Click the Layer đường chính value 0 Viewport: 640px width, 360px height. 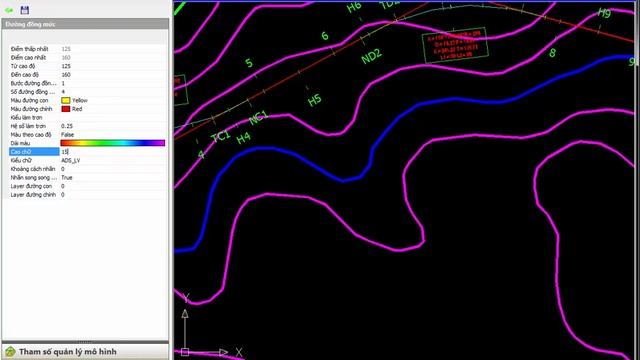[x=63, y=195]
